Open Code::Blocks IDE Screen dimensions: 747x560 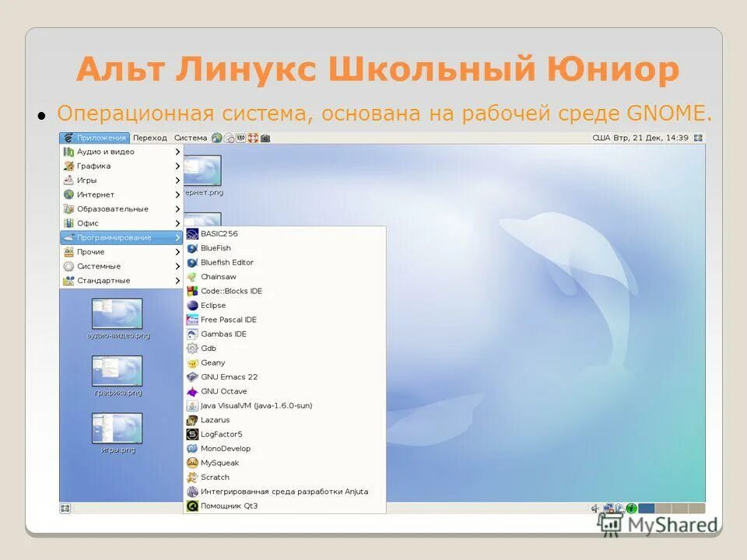point(285,291)
